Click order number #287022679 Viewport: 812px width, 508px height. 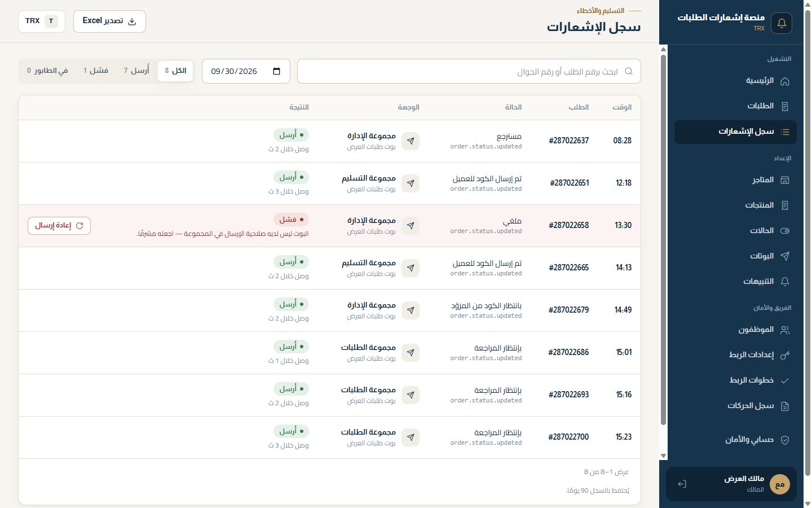(x=568, y=310)
